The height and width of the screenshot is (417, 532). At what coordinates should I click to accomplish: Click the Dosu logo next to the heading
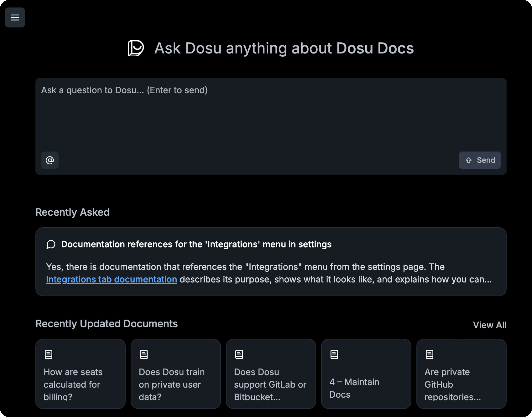[136, 48]
